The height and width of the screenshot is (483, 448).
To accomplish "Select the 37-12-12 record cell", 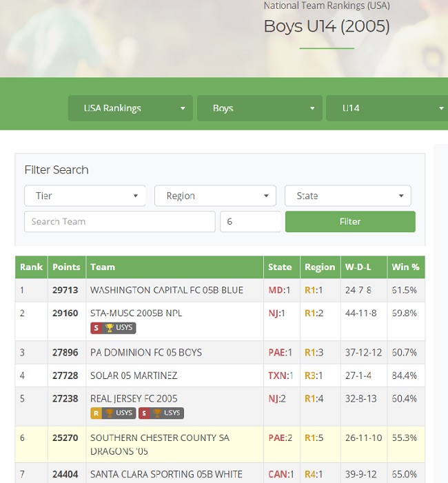I will tap(364, 352).
